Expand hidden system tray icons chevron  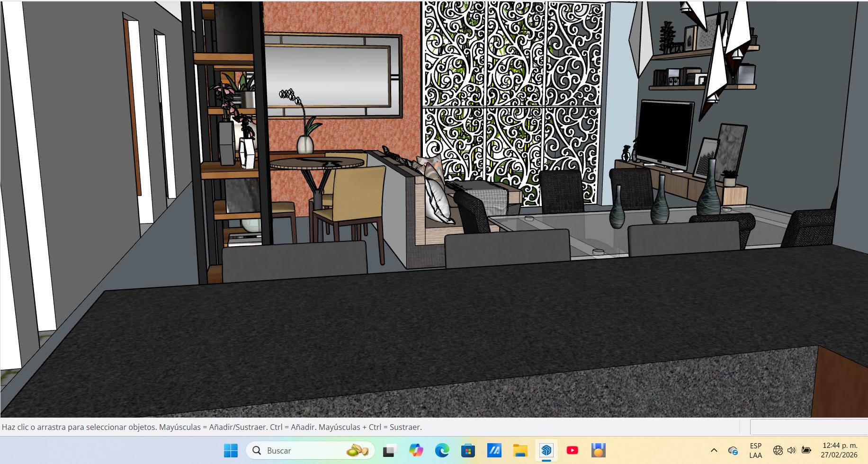(714, 450)
